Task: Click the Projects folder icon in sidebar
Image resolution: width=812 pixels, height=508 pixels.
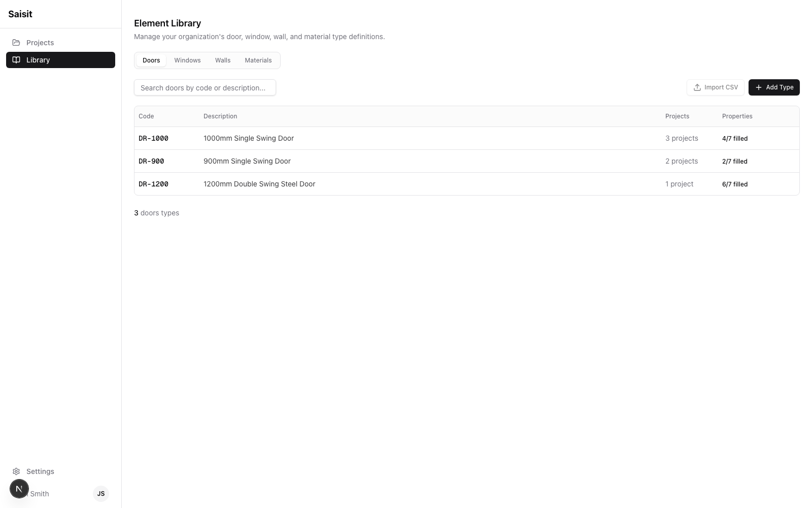Action: click(16, 43)
